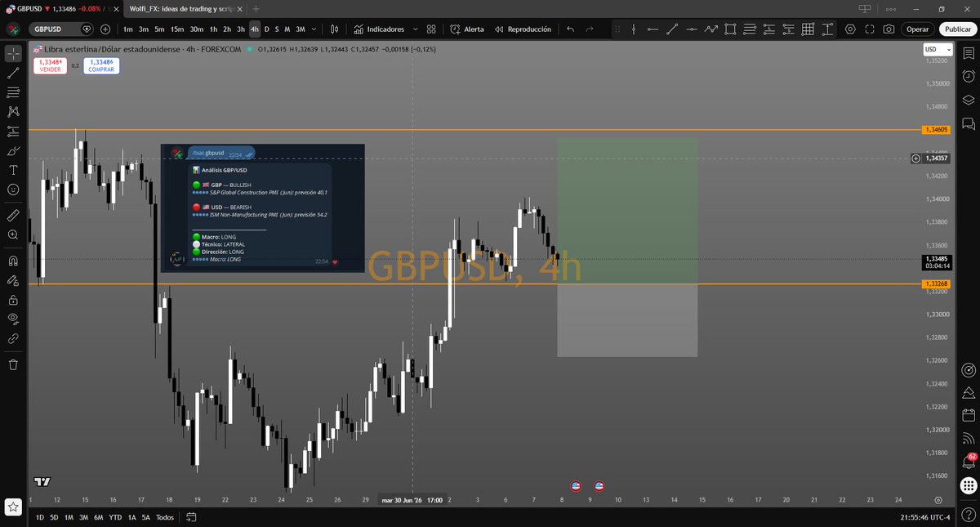Open the chart patterns tool group
The height and width of the screenshot is (527, 980).
click(13, 112)
